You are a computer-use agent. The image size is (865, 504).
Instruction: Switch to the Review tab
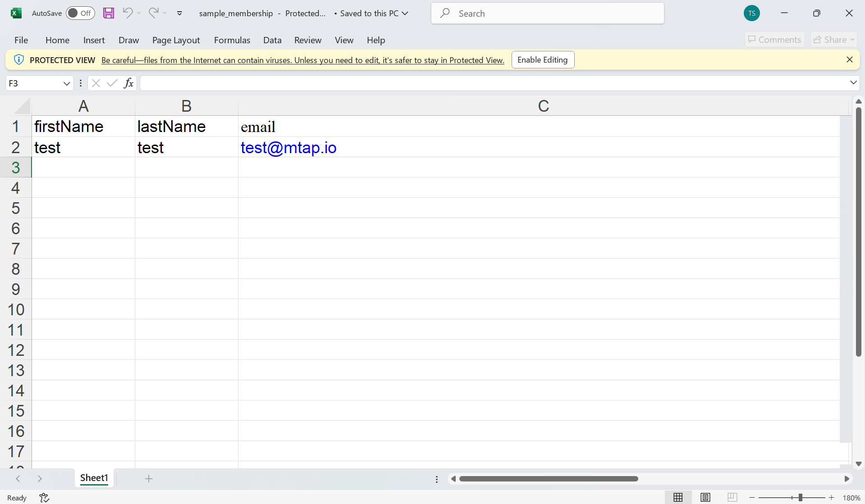pyautogui.click(x=308, y=40)
